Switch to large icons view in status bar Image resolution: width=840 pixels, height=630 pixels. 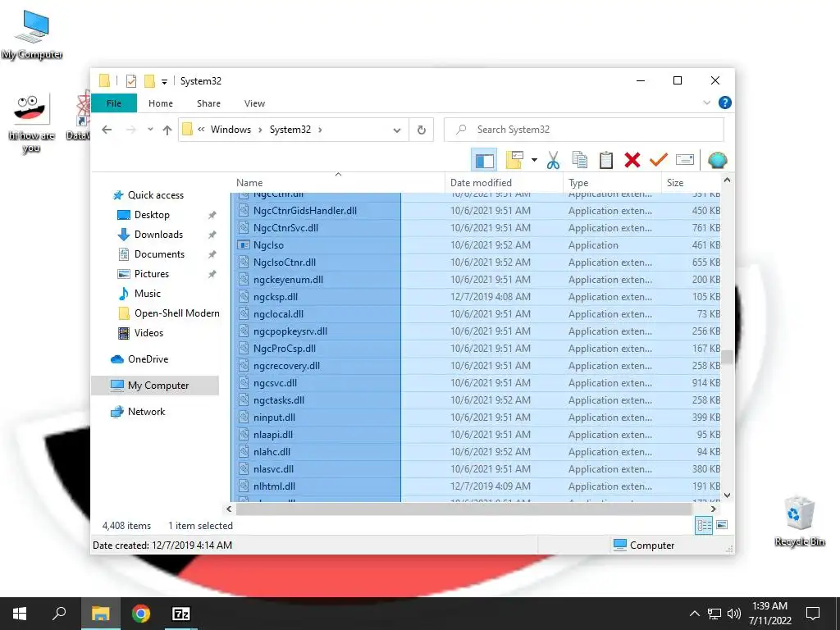tap(722, 525)
